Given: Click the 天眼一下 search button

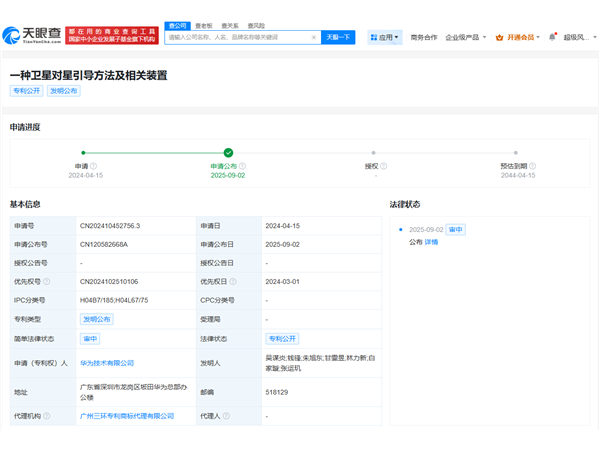Looking at the screenshot, I should tap(338, 37).
